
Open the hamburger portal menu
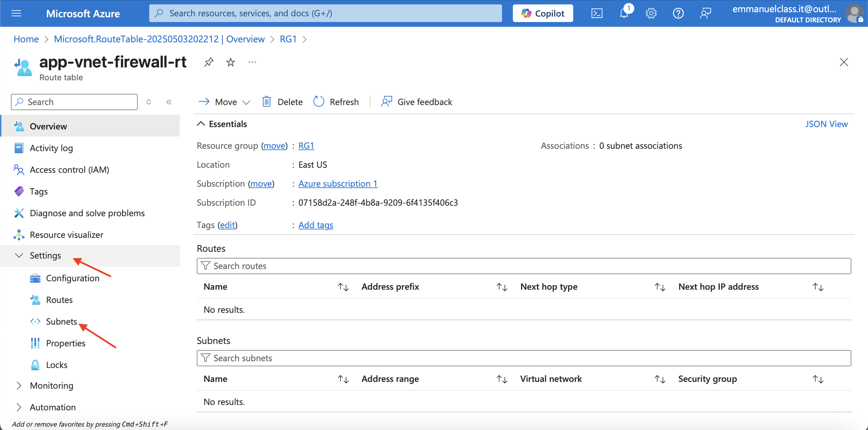16,13
